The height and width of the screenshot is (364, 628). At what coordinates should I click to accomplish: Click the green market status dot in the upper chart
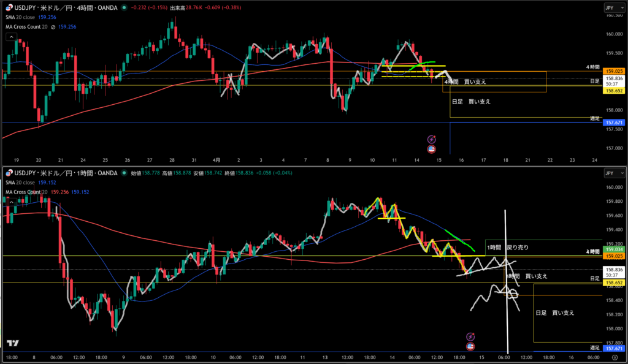click(x=125, y=8)
